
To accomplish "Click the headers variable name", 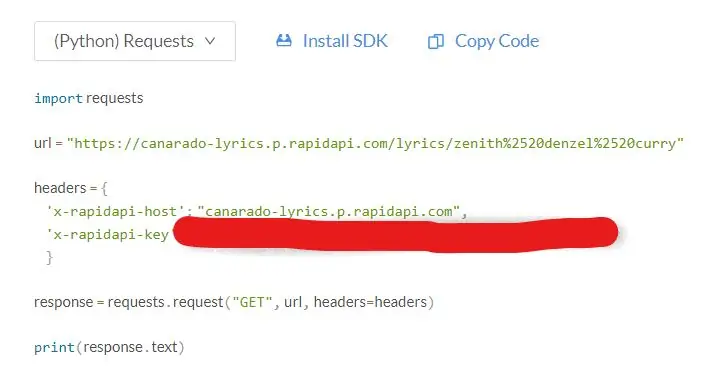I will click(x=60, y=188).
